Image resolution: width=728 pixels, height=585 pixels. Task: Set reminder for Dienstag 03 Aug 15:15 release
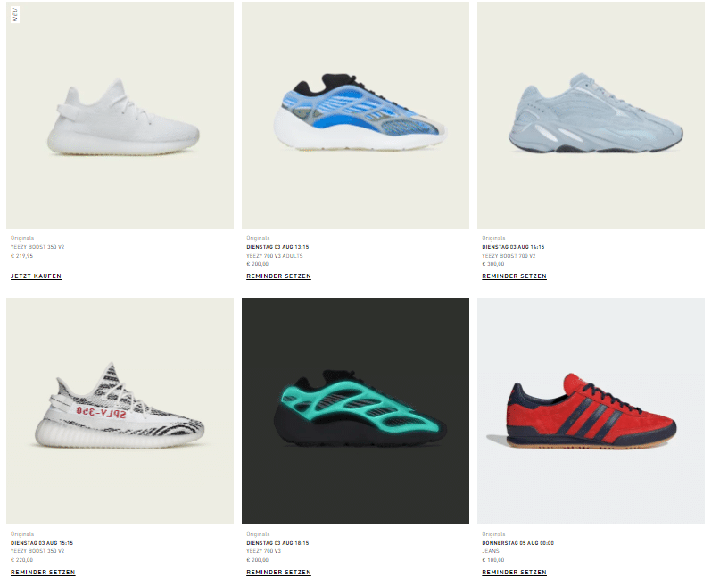pos(43,572)
